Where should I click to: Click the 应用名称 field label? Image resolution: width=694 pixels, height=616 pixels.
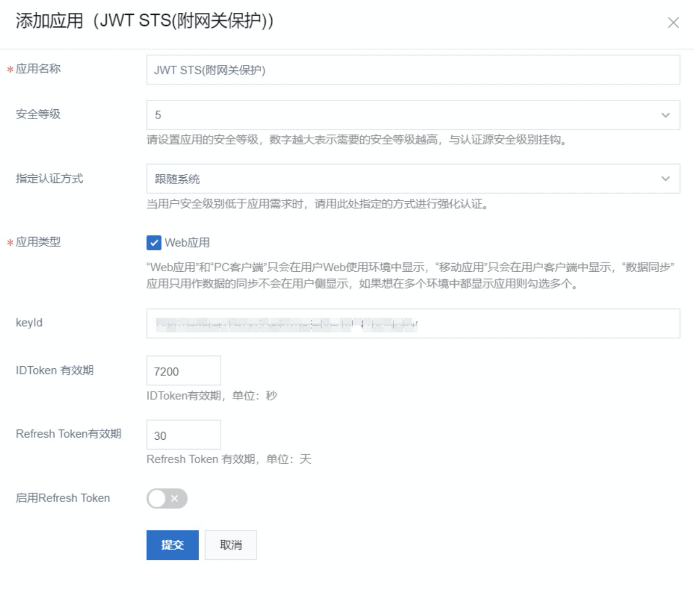(38, 69)
